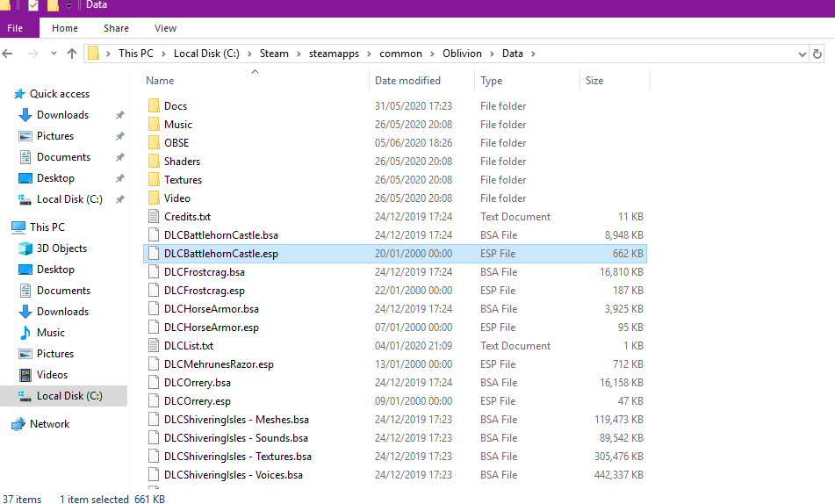This screenshot has width=835, height=504.
Task: Open the Share ribbon tab
Action: click(x=116, y=28)
